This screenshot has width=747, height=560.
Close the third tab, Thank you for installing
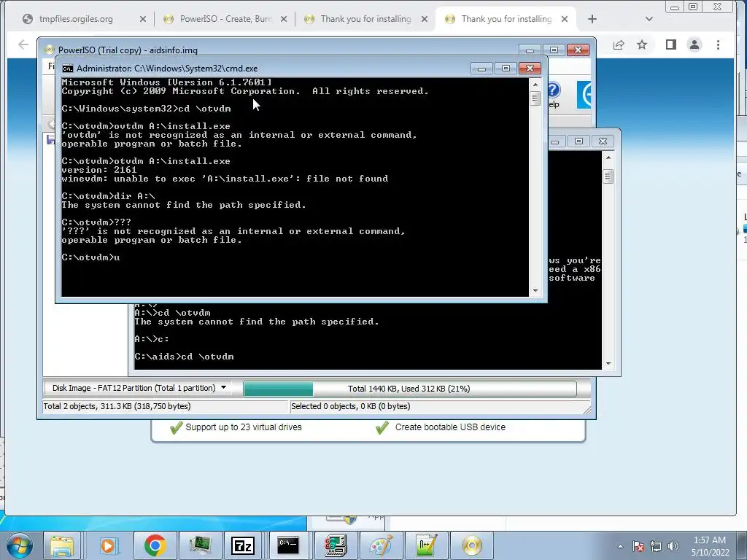pyautogui.click(x=425, y=19)
